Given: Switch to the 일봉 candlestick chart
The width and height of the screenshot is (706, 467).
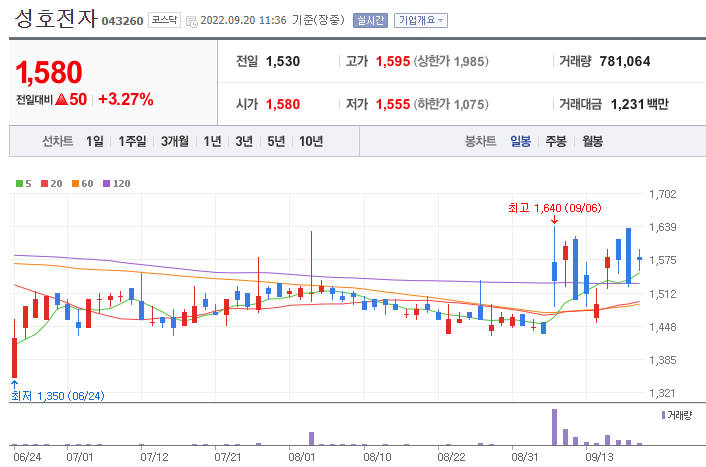Looking at the screenshot, I should [x=520, y=141].
